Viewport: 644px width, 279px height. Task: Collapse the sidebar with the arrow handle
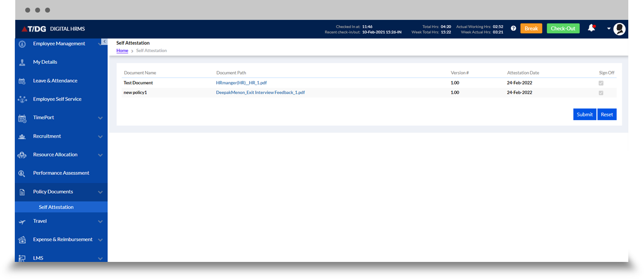(x=105, y=42)
